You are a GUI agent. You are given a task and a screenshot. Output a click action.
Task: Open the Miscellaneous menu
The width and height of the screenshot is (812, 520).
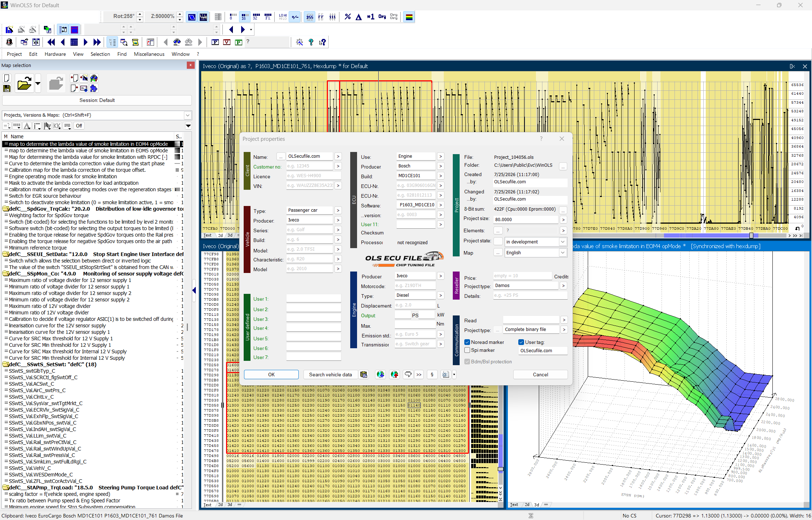[149, 54]
